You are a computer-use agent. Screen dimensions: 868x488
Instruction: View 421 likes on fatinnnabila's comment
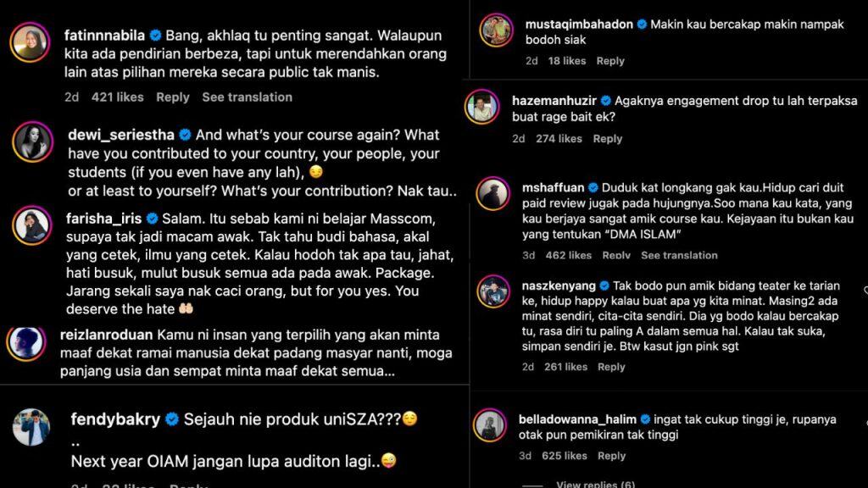(117, 97)
